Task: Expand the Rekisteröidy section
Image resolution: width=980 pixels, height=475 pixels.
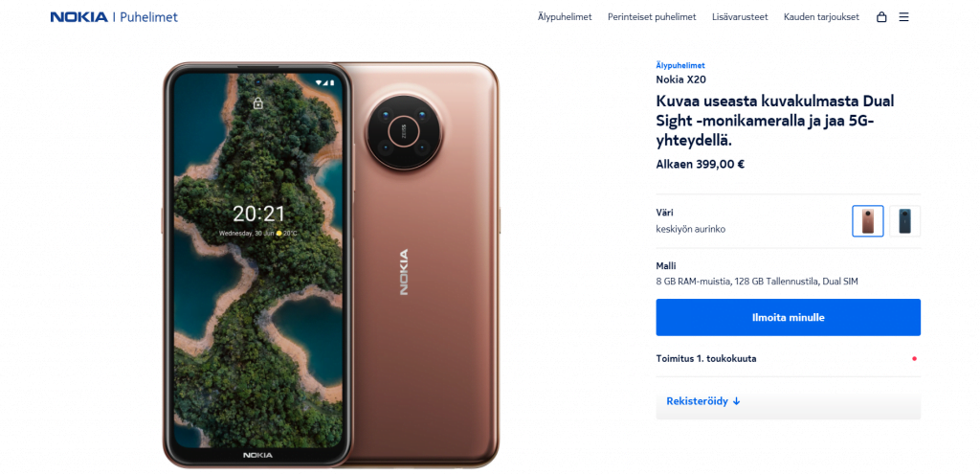Action: click(x=789, y=401)
